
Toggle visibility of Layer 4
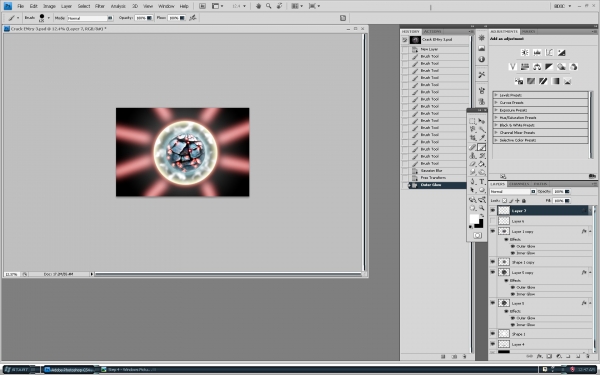[492, 344]
